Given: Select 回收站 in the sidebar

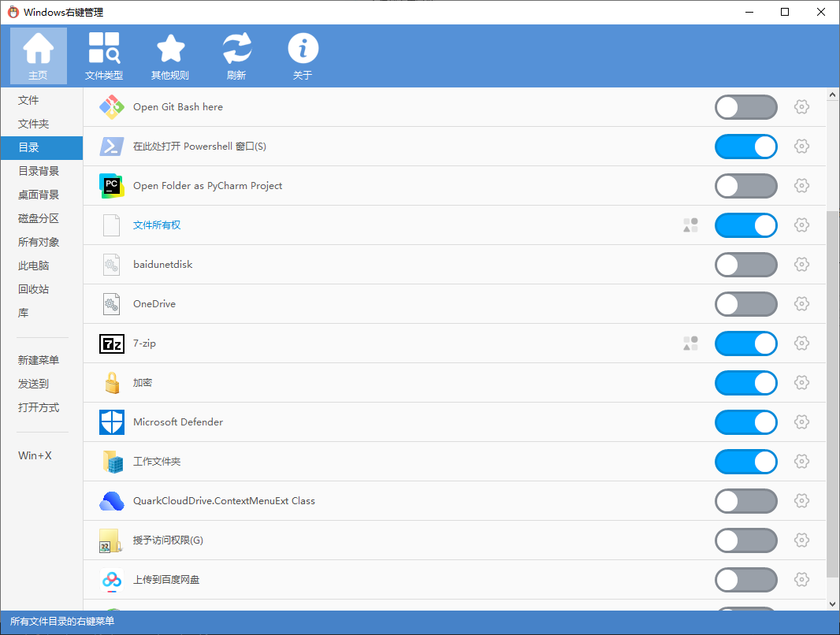Looking at the screenshot, I should [x=34, y=289].
